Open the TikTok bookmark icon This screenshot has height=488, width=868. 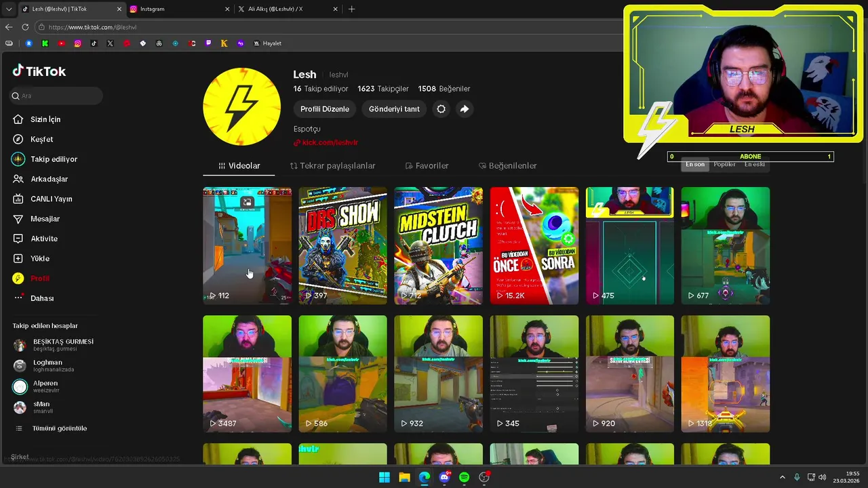pos(94,43)
